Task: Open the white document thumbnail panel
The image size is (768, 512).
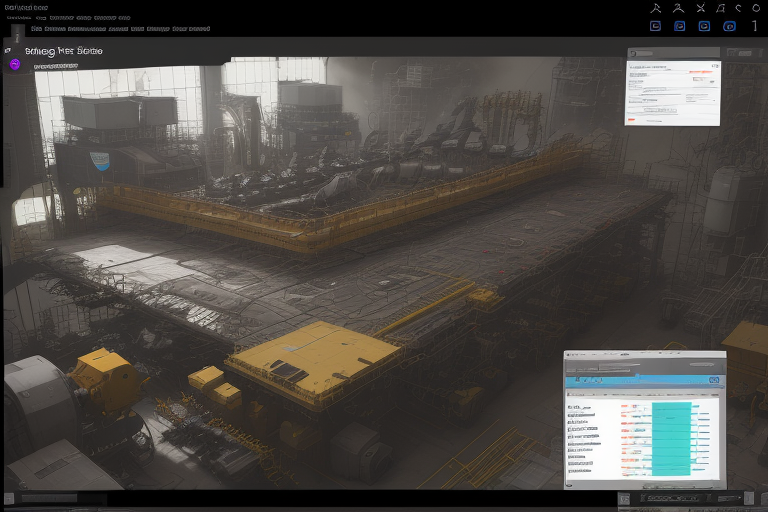Action: pos(672,92)
